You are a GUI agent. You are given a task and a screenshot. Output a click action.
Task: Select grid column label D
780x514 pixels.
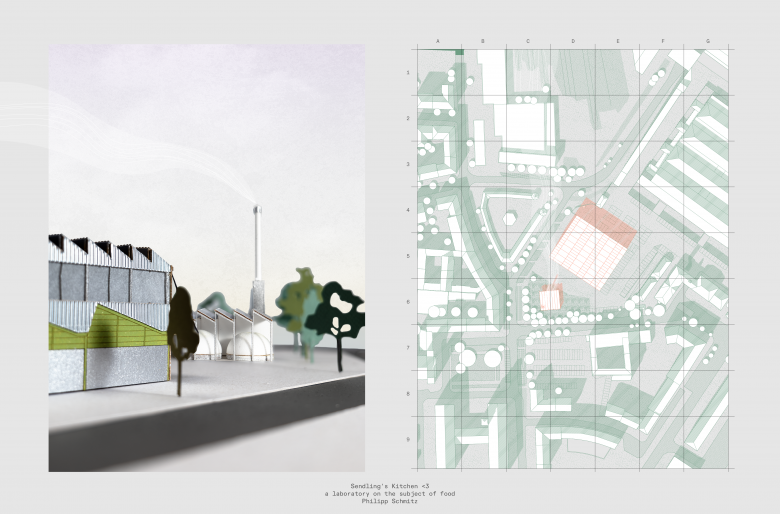click(573, 41)
